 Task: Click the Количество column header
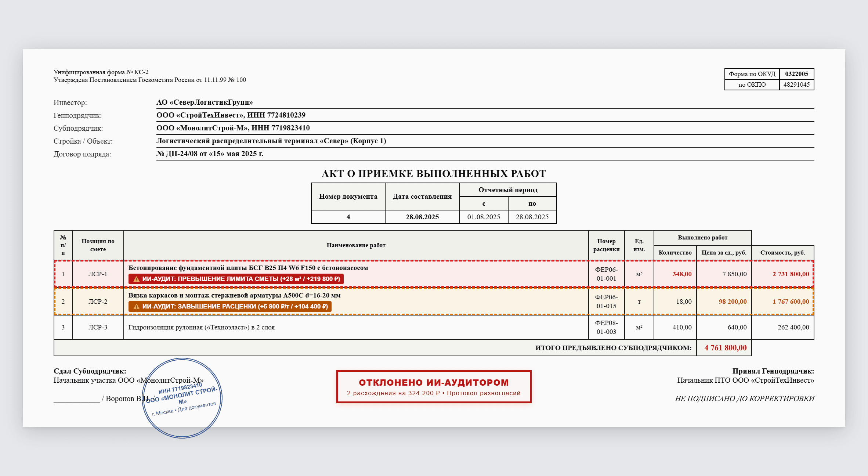pos(675,253)
